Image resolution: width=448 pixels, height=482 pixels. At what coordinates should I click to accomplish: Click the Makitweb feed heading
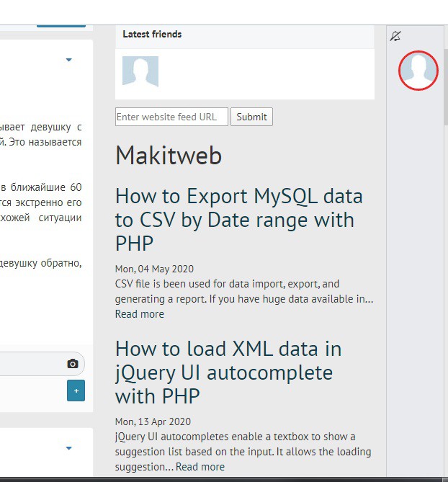click(x=169, y=156)
